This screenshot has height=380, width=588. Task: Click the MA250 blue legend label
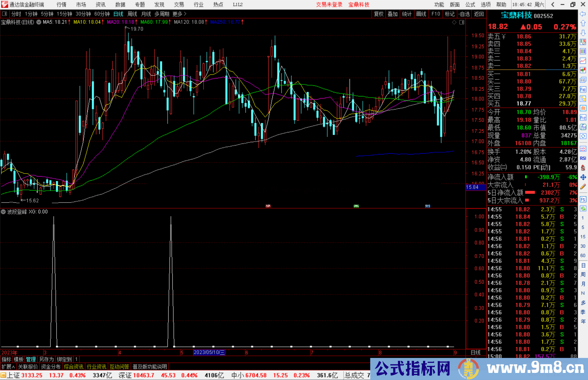pyautogui.click(x=225, y=22)
